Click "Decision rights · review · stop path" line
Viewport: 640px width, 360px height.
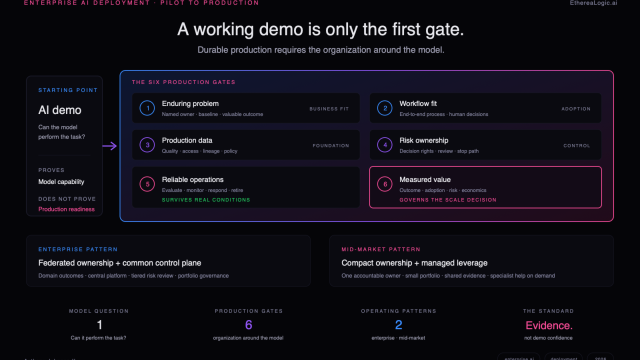[x=439, y=151]
